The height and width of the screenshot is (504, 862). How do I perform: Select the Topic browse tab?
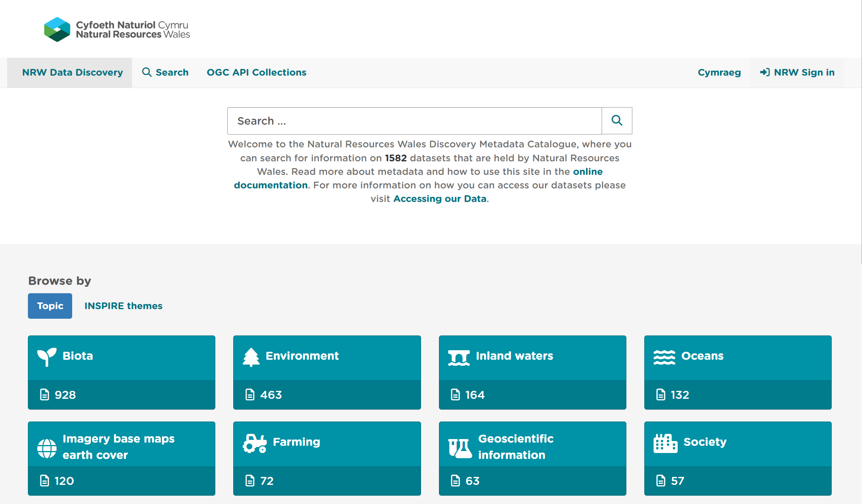[50, 306]
